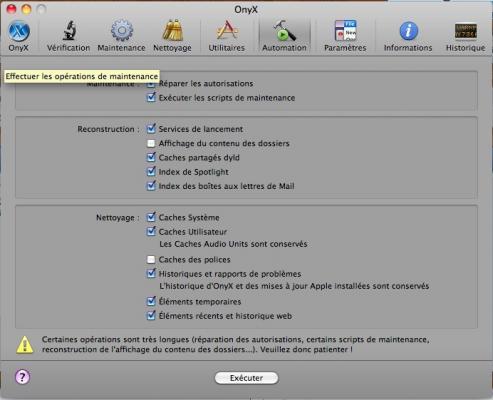
Task: Uncheck Exécuter les scripts de maintenance
Action: [x=151, y=97]
